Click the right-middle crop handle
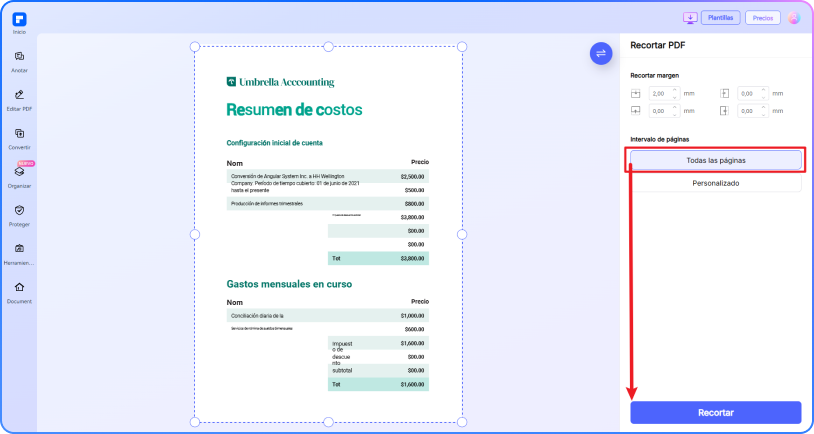The image size is (814, 434). pos(462,235)
